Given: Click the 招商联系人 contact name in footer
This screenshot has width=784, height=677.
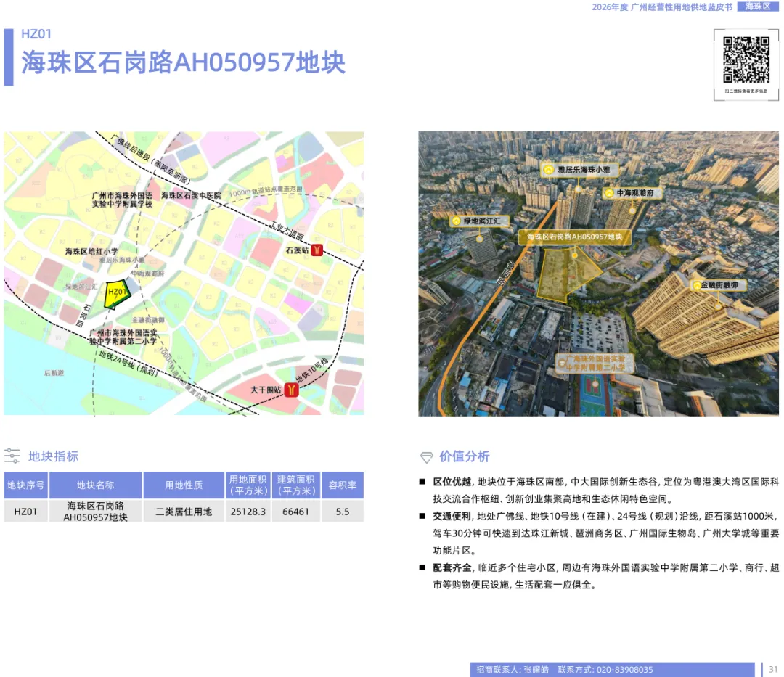Looking at the screenshot, I should tap(513, 670).
